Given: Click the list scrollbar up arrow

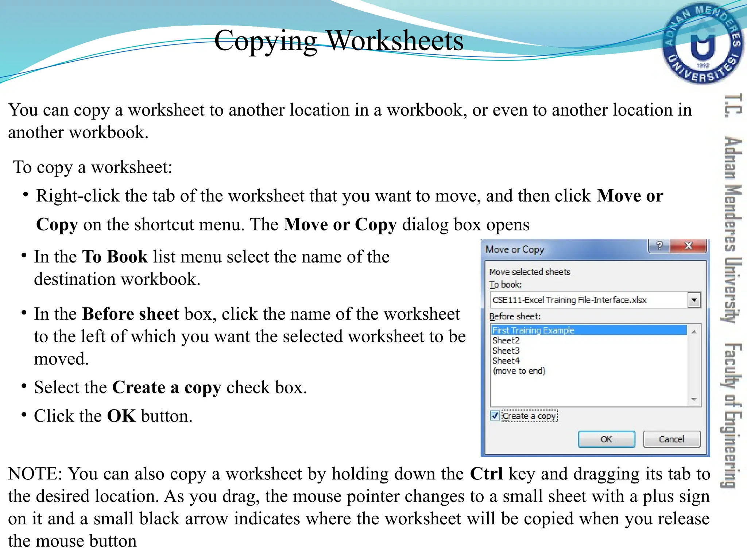Looking at the screenshot, I should (694, 331).
